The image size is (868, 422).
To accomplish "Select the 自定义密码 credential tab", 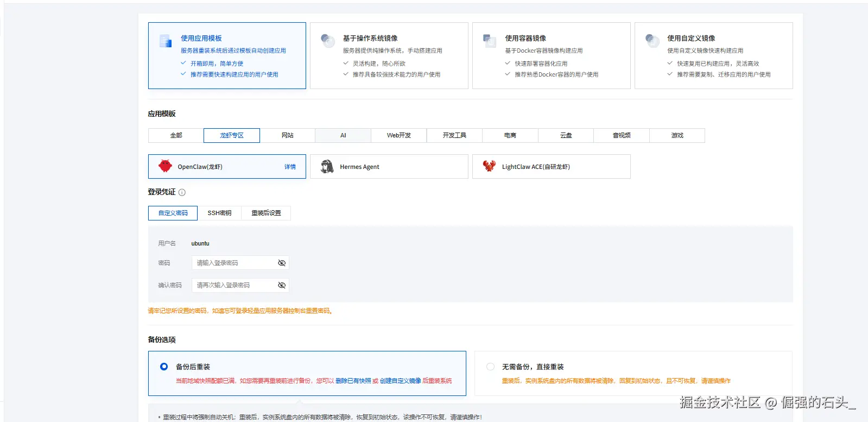I will [173, 213].
